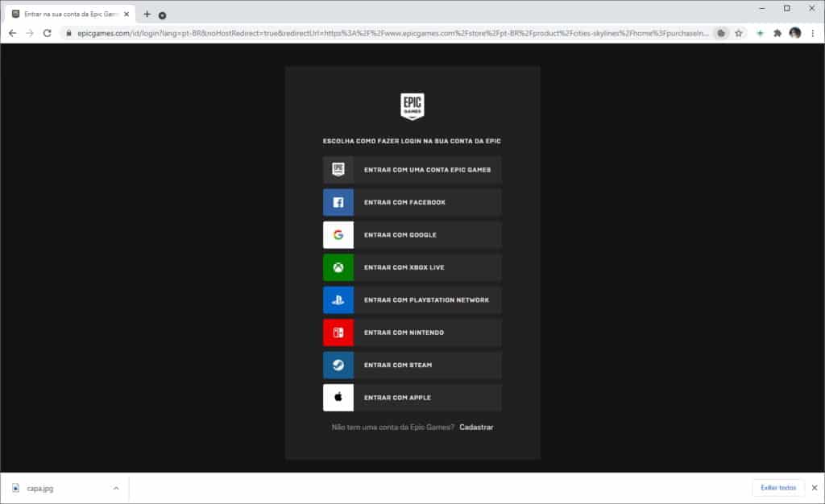This screenshot has width=825, height=504.
Task: Click the PlayStation logo icon
Action: click(338, 300)
